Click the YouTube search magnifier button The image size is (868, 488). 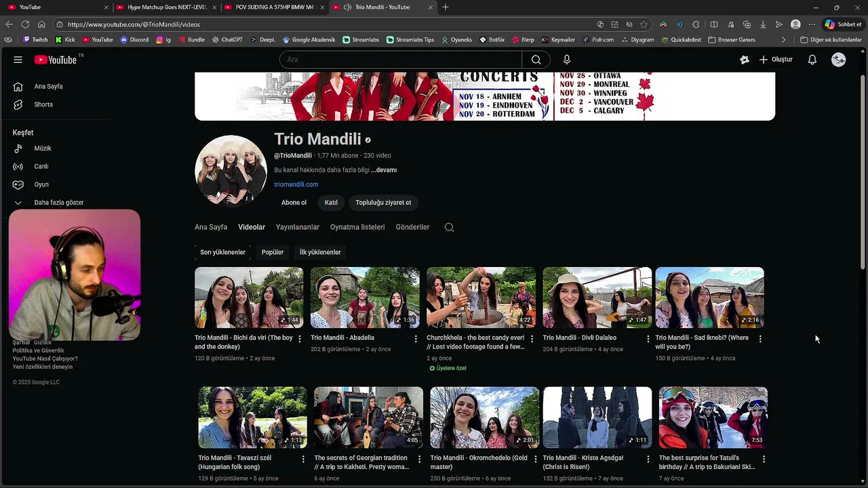point(536,60)
